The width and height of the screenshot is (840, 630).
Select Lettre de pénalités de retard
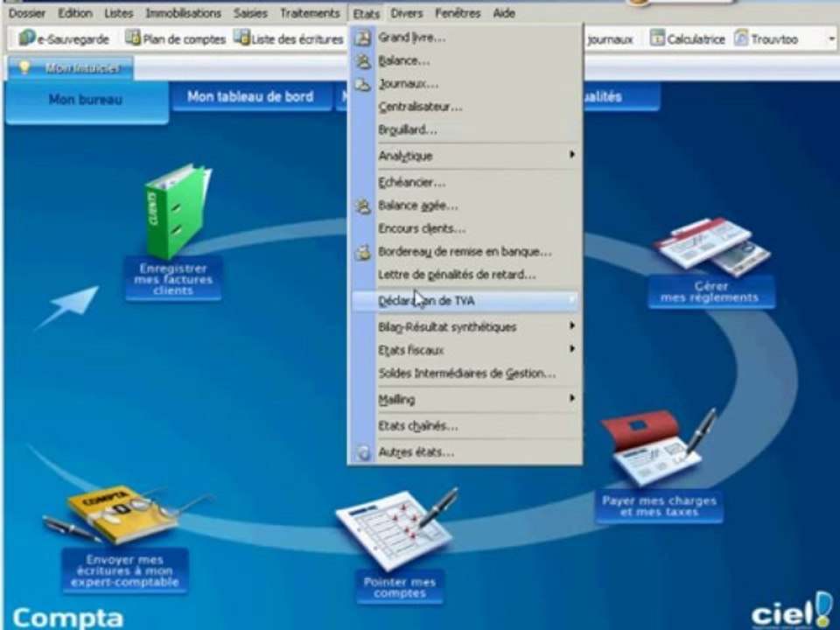(465, 274)
